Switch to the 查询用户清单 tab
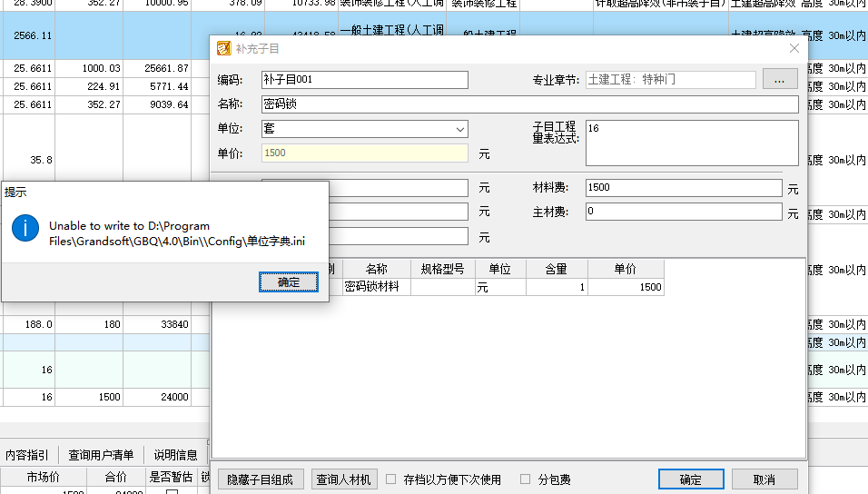868x494 pixels. point(101,455)
